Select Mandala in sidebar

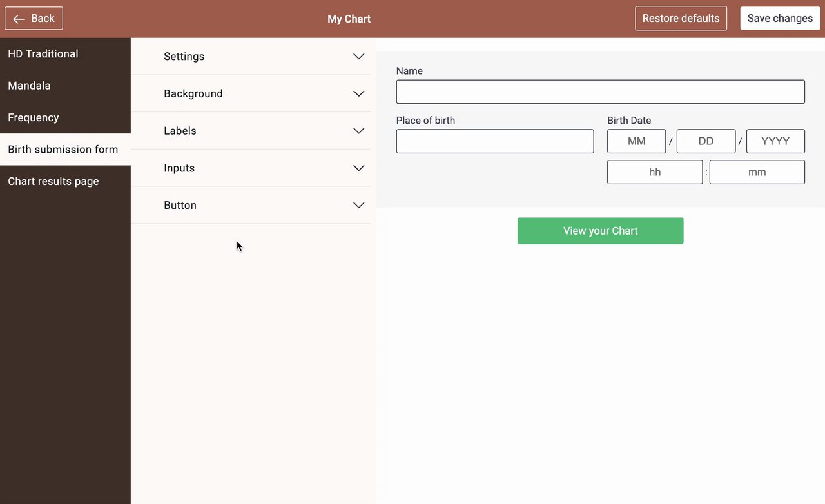(x=29, y=86)
